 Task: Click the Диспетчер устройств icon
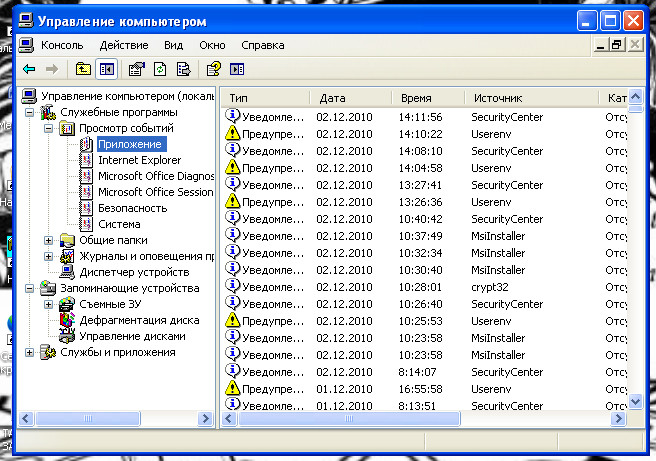tap(67, 272)
